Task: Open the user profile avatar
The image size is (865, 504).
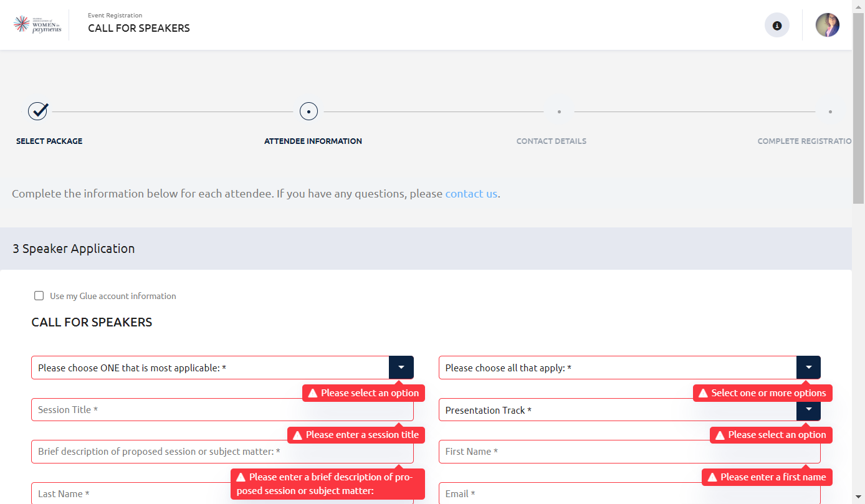Action: (x=828, y=25)
